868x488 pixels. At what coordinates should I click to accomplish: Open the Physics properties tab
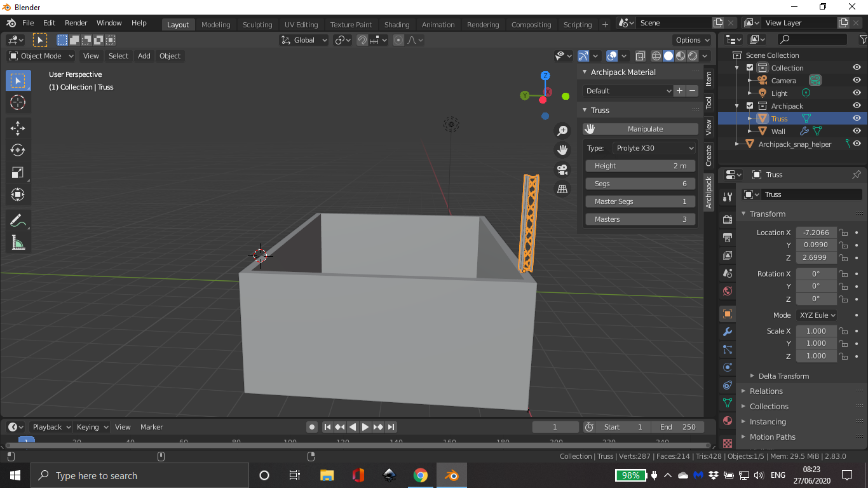click(728, 367)
